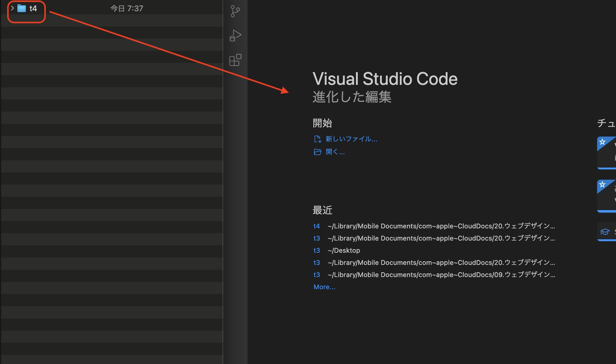Click the 今日 7:37 date text
This screenshot has width=616, height=364.
coord(127,9)
